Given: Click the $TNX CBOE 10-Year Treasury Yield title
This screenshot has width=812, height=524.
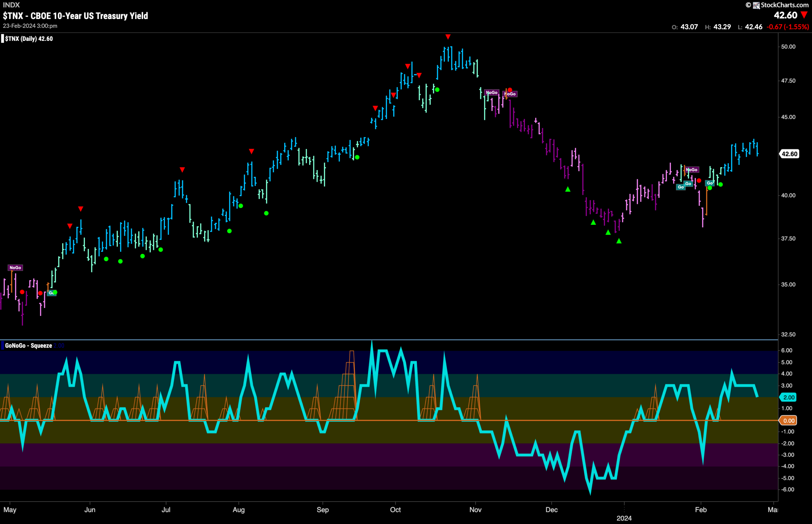Looking at the screenshot, I should click(x=75, y=16).
